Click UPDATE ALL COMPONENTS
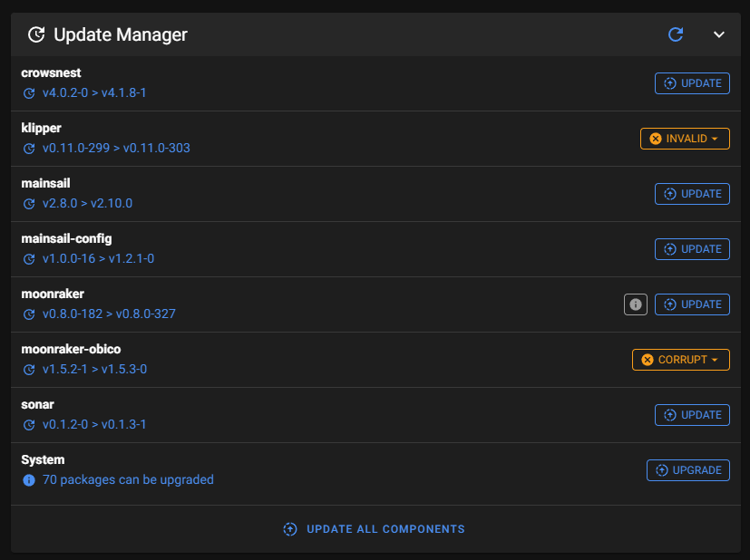This screenshot has width=750, height=560. coord(374,529)
